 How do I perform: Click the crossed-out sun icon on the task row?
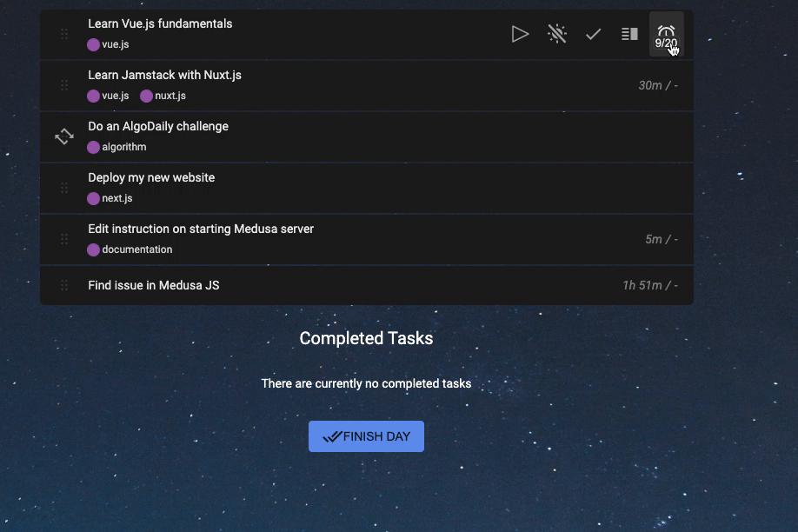[x=556, y=33]
